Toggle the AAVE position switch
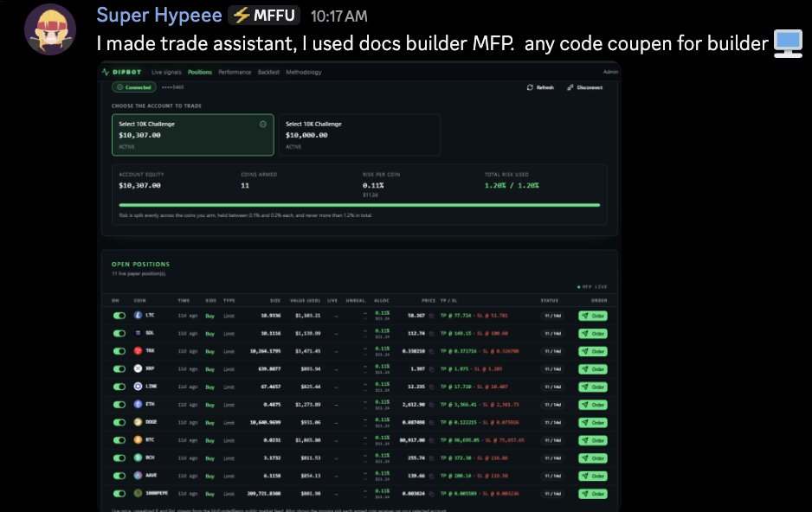 [119, 476]
